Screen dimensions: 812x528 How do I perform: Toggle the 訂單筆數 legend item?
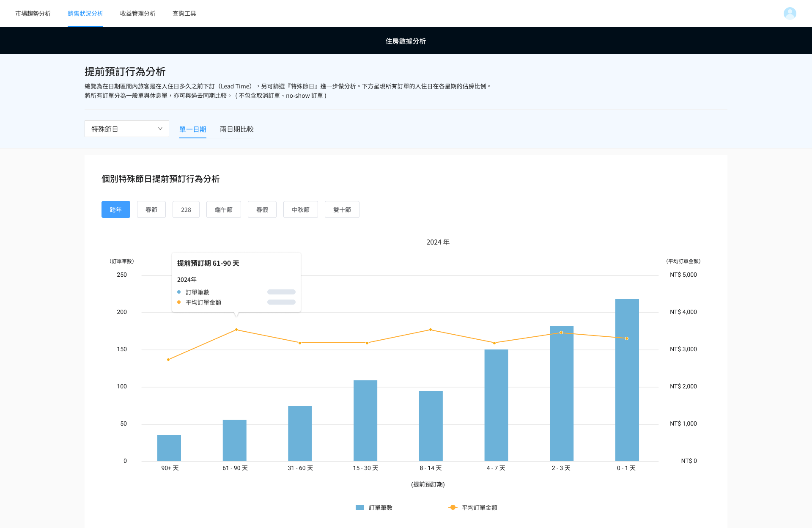[x=374, y=507]
